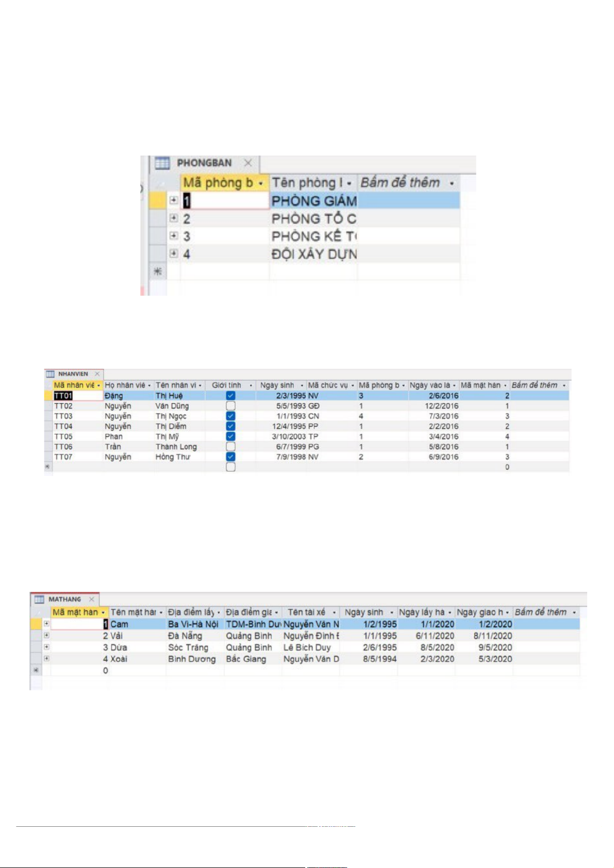Uncheck Giới tính box for TT07
Screen dimensions: 614x868
point(230,457)
